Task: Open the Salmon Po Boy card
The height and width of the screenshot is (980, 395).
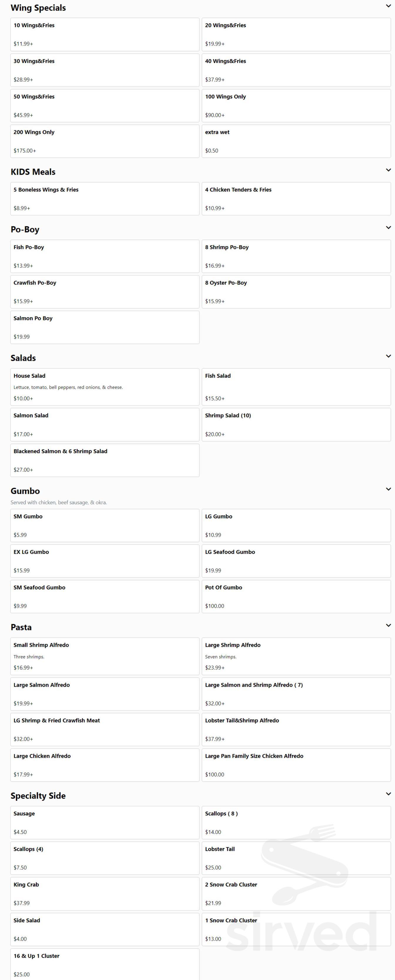Action: 105,327
